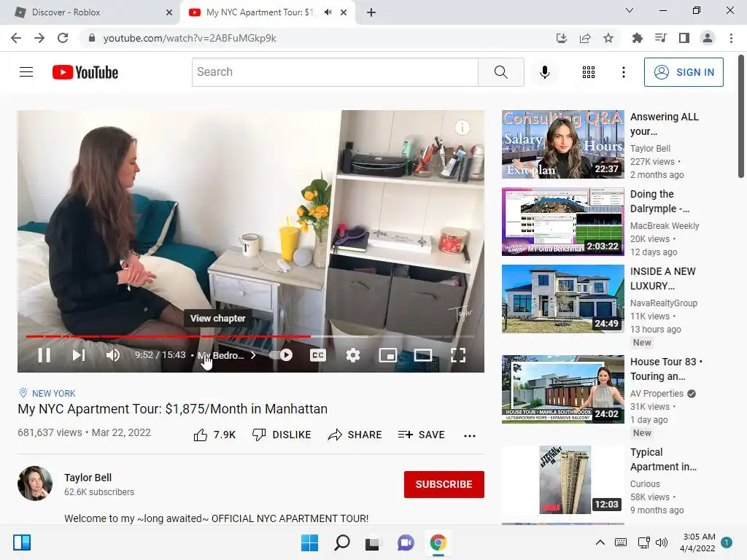Screen dimensions: 747x560
Task: Open Typical Apartment in... video
Action: (x=562, y=480)
